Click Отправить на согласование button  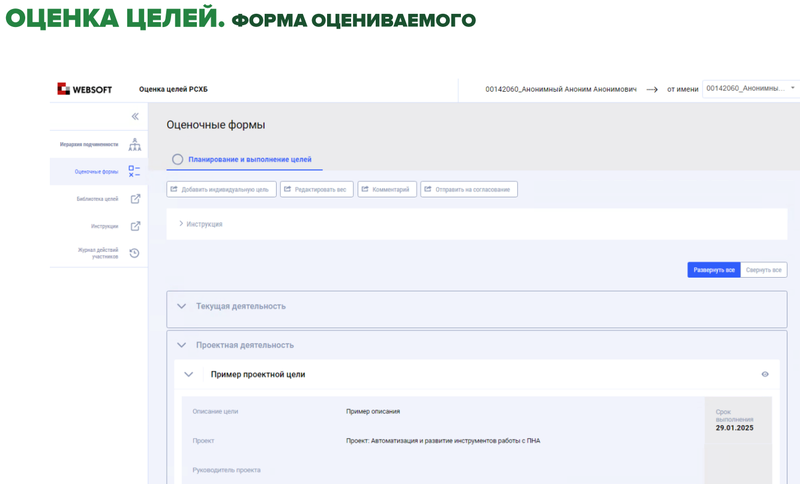tap(469, 189)
